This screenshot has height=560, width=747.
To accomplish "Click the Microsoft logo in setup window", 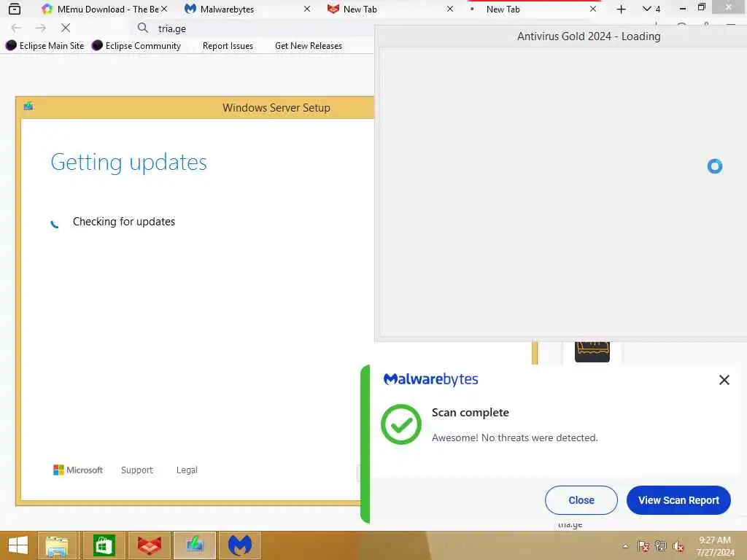I will 77,470.
